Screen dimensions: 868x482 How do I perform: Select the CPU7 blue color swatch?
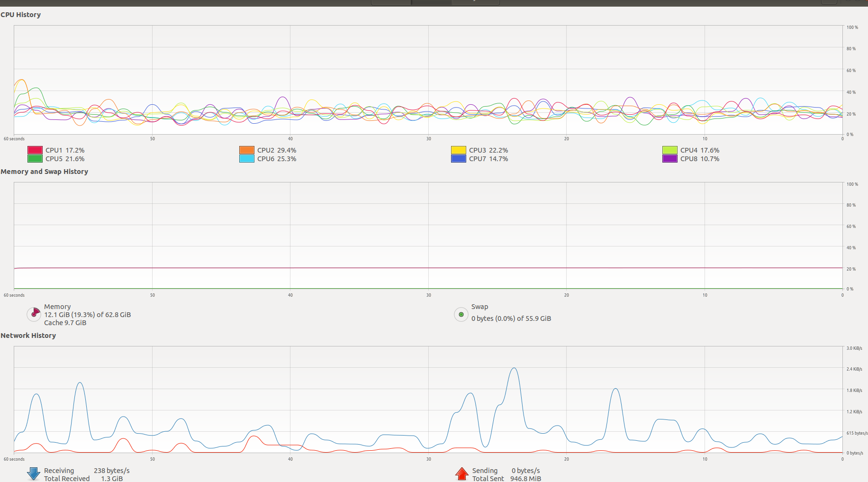(x=459, y=159)
